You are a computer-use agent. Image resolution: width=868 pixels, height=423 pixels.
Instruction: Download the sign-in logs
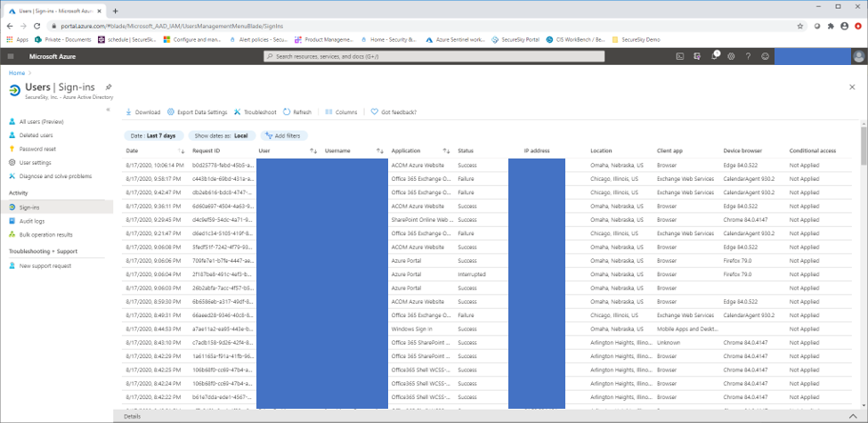coord(142,112)
